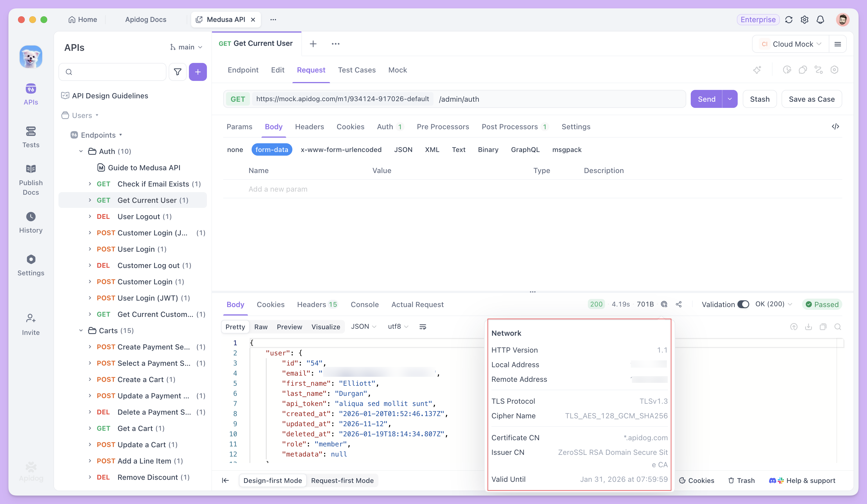Open the response Console tab
The height and width of the screenshot is (504, 867).
364,304
